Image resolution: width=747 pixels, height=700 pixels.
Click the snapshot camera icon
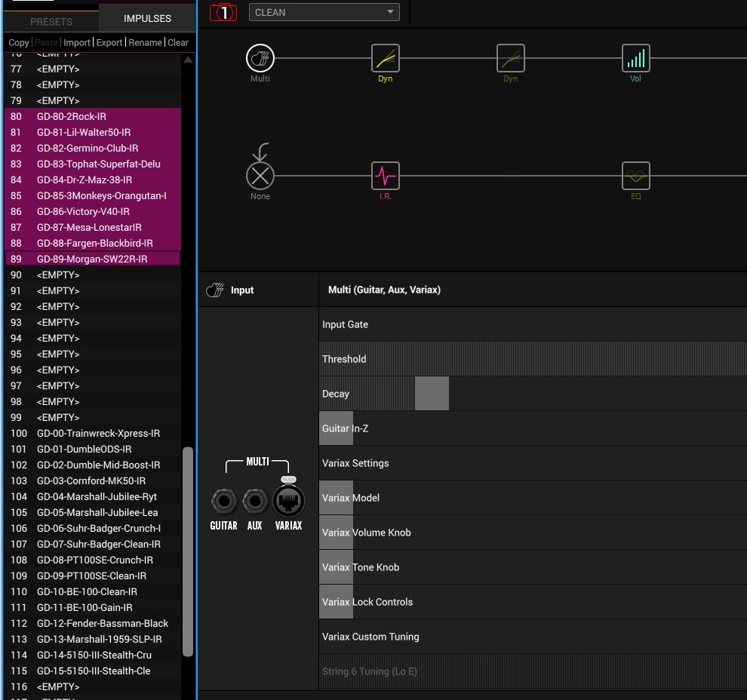pyautogui.click(x=223, y=12)
